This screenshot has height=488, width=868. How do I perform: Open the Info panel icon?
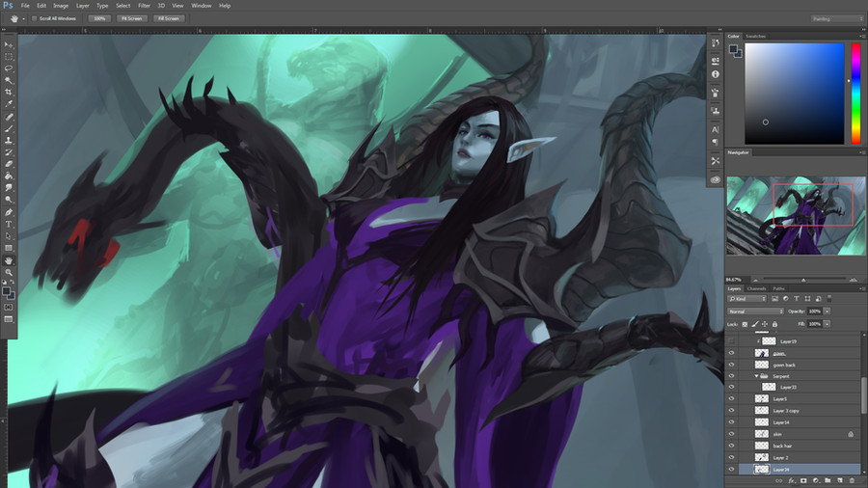click(716, 74)
